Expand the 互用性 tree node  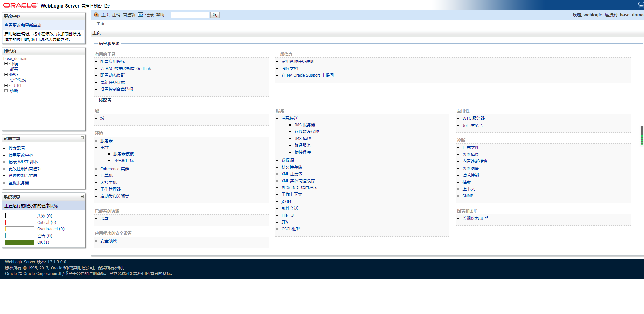tap(6, 86)
